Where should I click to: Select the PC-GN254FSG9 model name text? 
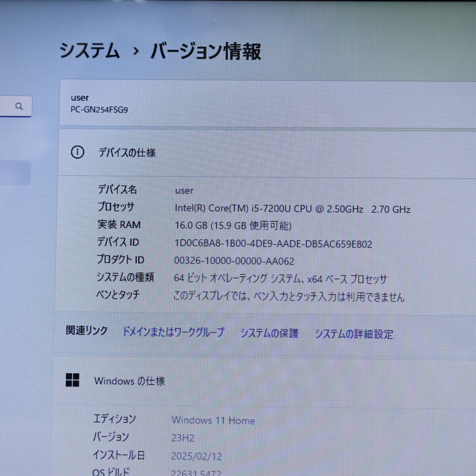pos(99,110)
